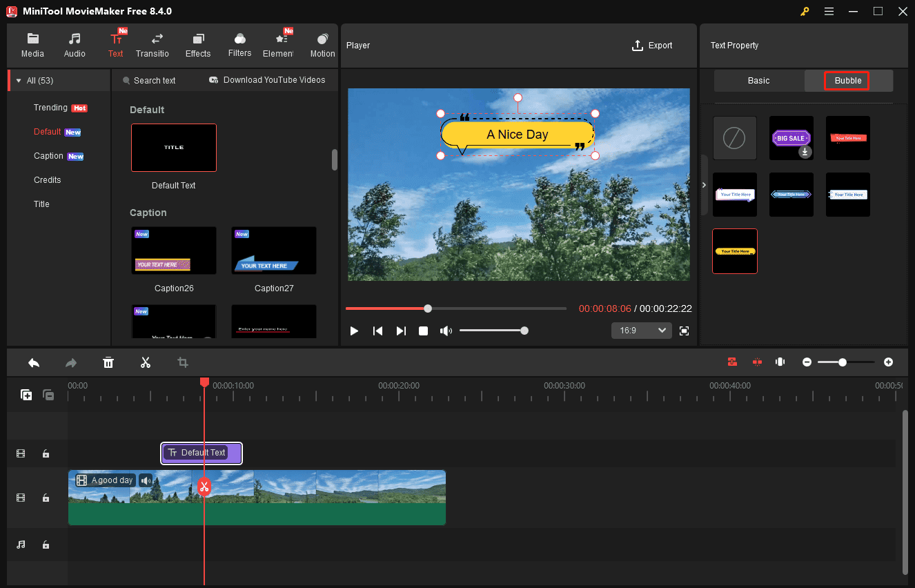Undo the last action

click(x=33, y=362)
